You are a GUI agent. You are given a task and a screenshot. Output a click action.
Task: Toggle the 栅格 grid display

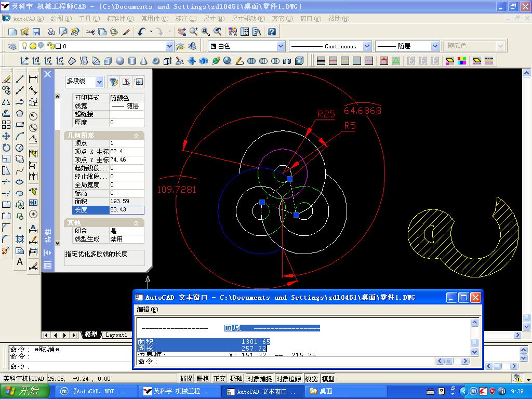pos(203,379)
